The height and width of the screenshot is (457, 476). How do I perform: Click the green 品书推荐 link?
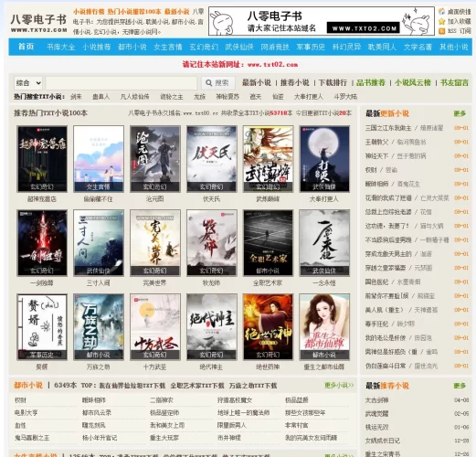[371, 82]
